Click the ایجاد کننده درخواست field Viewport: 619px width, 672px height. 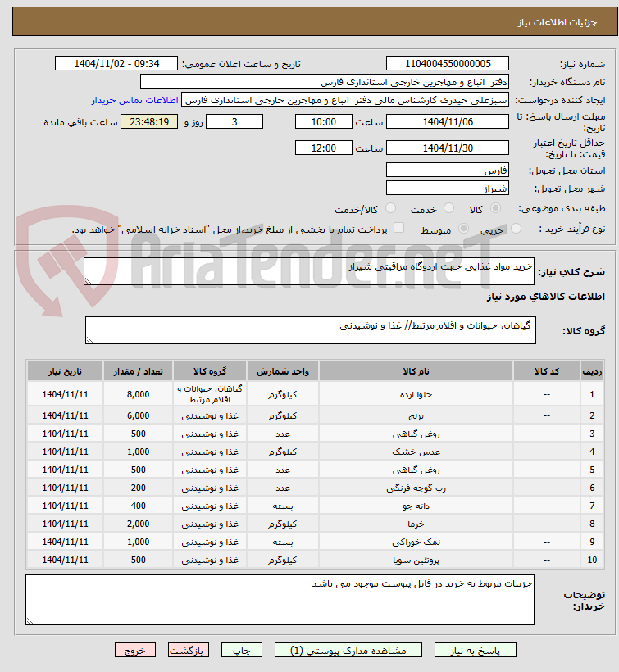tap(345, 100)
